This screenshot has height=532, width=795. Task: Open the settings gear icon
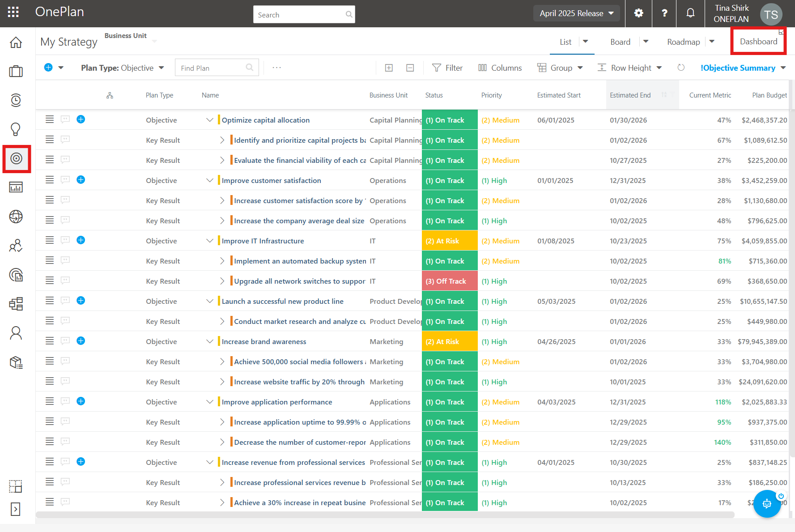639,13
